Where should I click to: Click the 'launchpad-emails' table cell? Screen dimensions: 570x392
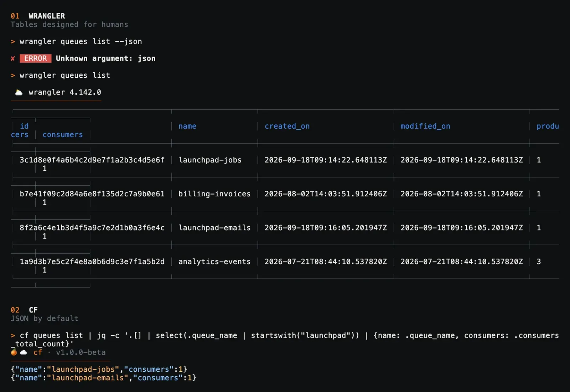click(x=214, y=228)
